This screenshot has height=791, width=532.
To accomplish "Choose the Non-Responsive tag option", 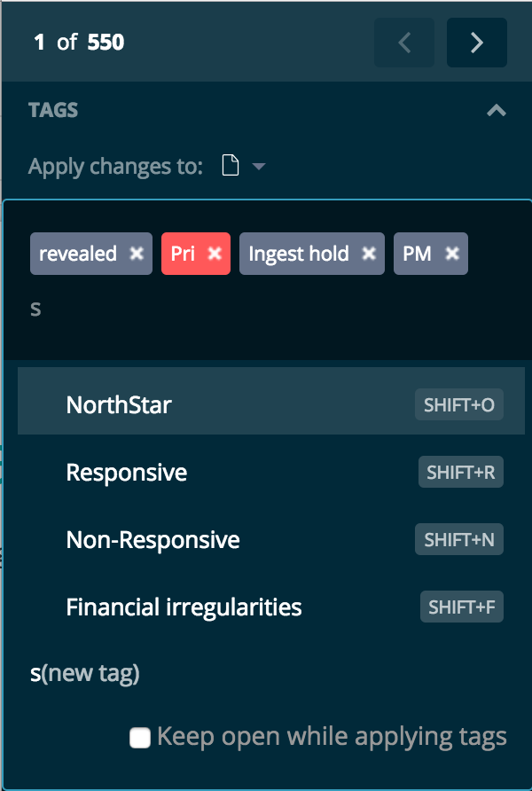I will pyautogui.click(x=271, y=539).
